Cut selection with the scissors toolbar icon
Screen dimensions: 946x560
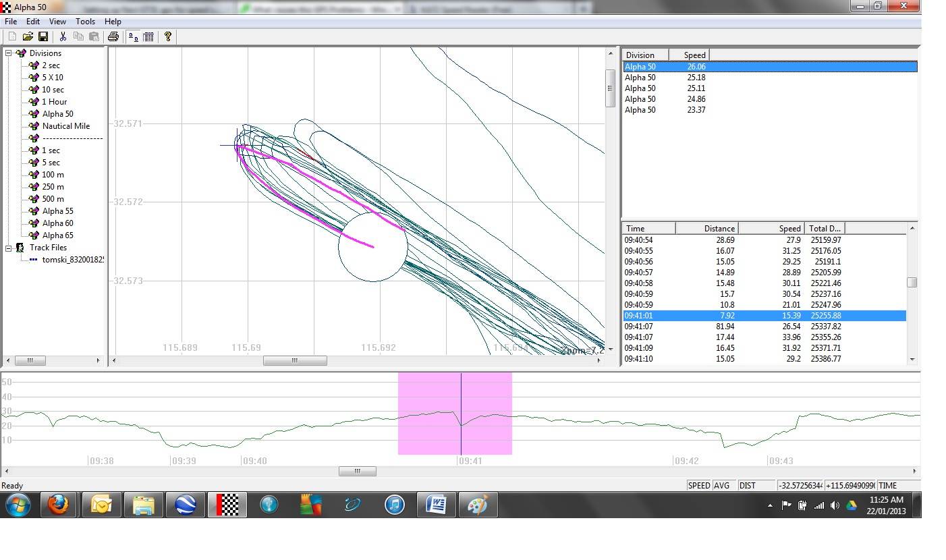pos(63,36)
